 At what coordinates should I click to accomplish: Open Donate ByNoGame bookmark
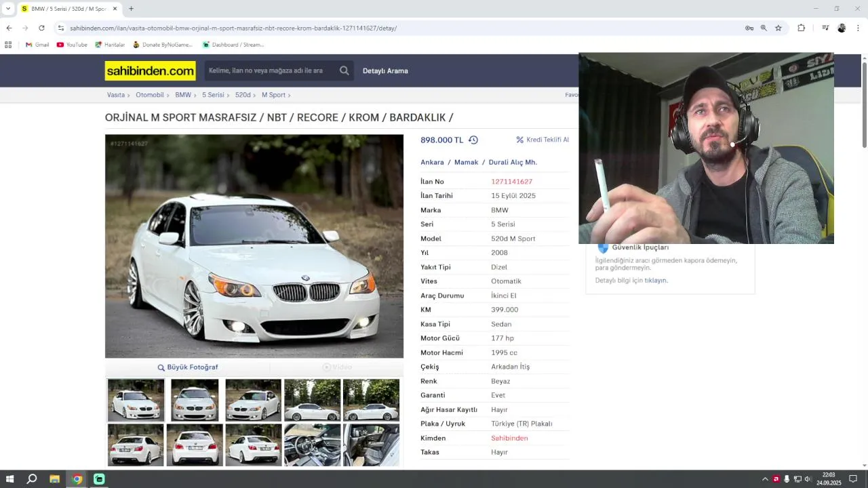[x=163, y=45]
